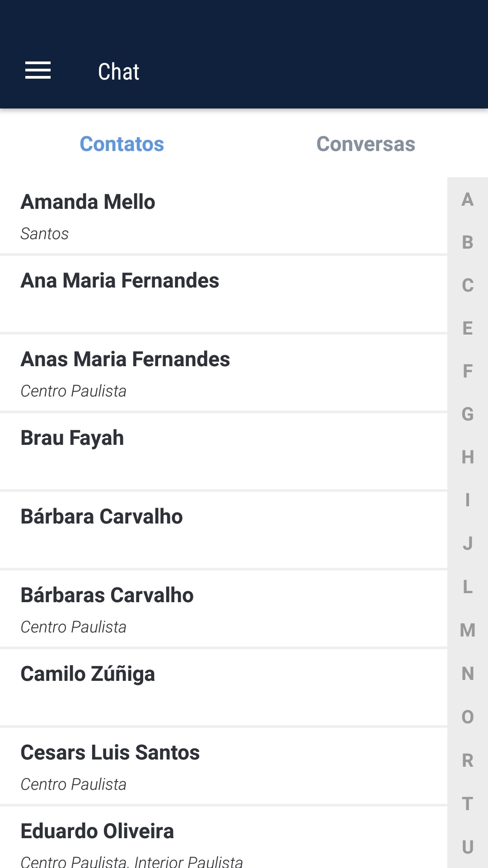Start chat with Camilo Zúñiga
488x868 pixels.
point(223,687)
